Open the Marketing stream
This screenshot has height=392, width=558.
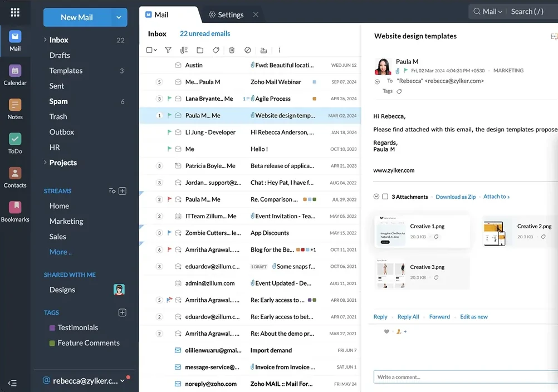pyautogui.click(x=66, y=221)
